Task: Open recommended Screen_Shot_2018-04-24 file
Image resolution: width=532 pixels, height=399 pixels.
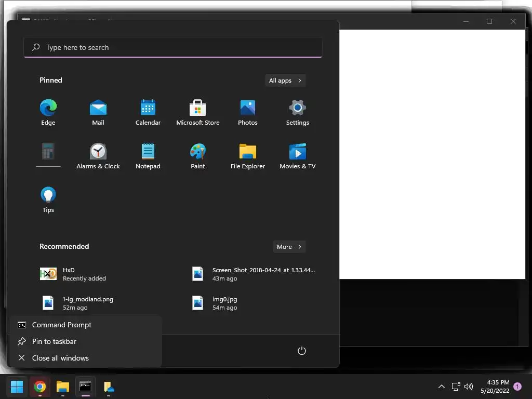Action: point(254,274)
